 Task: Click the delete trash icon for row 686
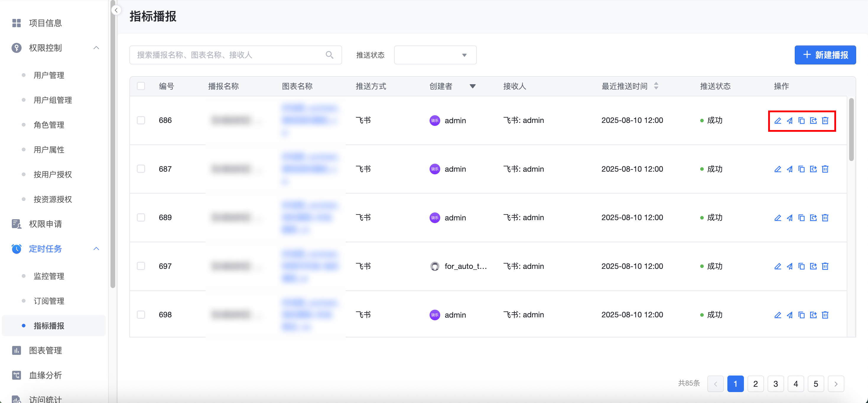pyautogui.click(x=825, y=121)
